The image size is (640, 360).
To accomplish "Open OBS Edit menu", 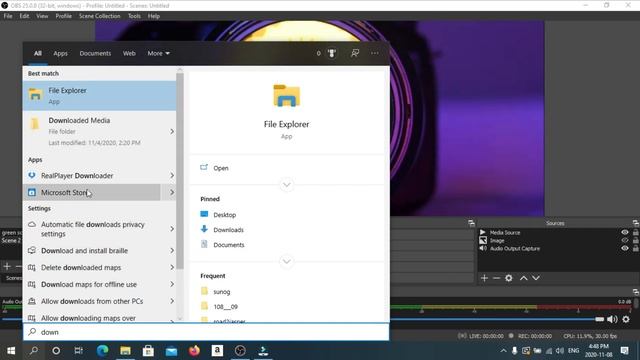I will 24,16.
